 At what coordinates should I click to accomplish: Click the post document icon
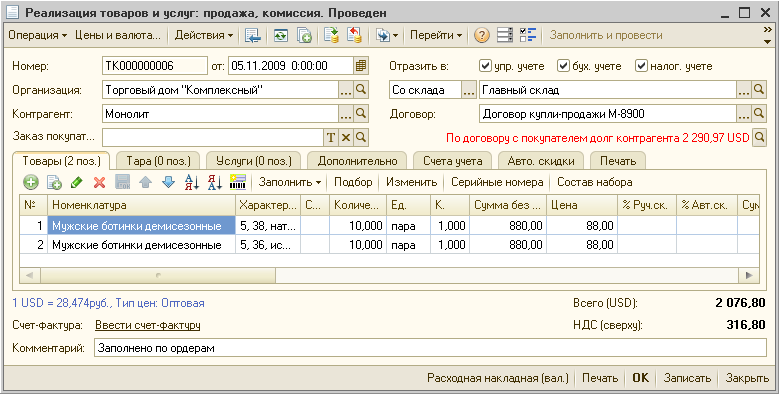click(x=331, y=35)
